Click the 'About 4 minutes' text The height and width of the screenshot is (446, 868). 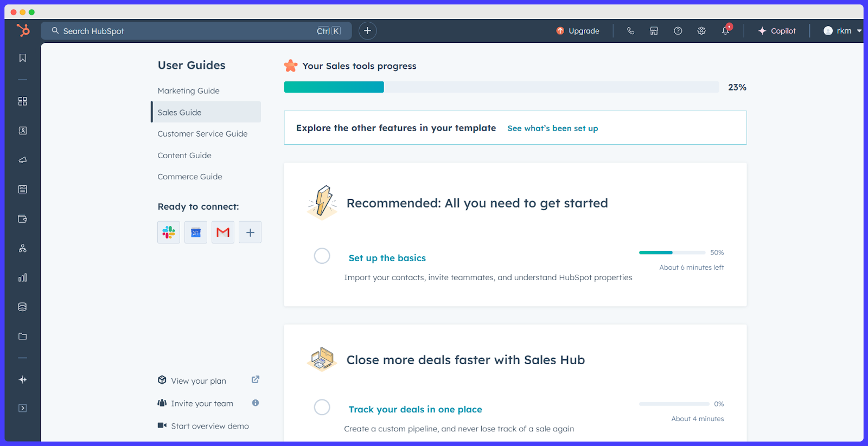(698, 419)
